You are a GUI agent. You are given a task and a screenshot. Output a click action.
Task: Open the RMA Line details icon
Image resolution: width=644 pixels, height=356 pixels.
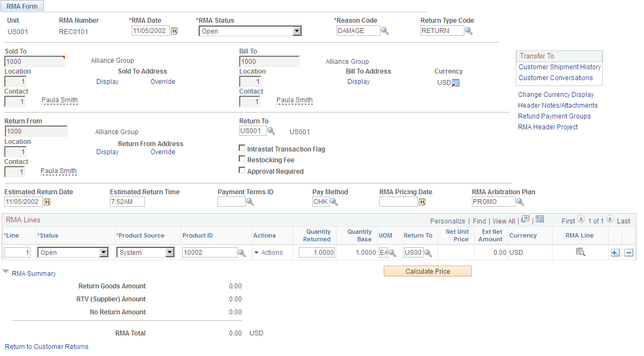coord(580,252)
